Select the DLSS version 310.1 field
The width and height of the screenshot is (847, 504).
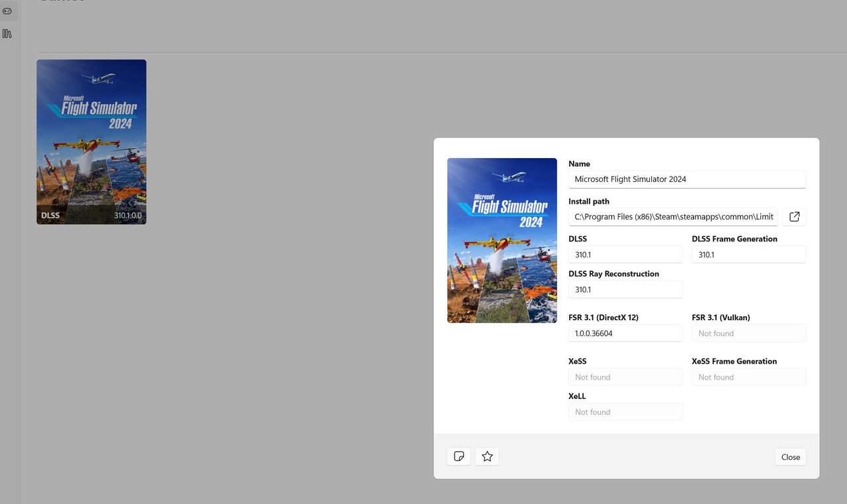[625, 255]
